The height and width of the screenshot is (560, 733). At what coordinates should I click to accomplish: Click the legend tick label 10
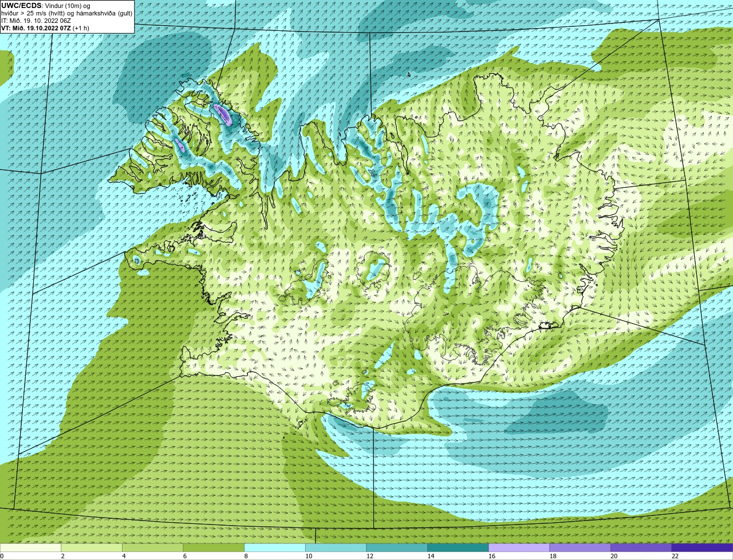click(x=309, y=556)
